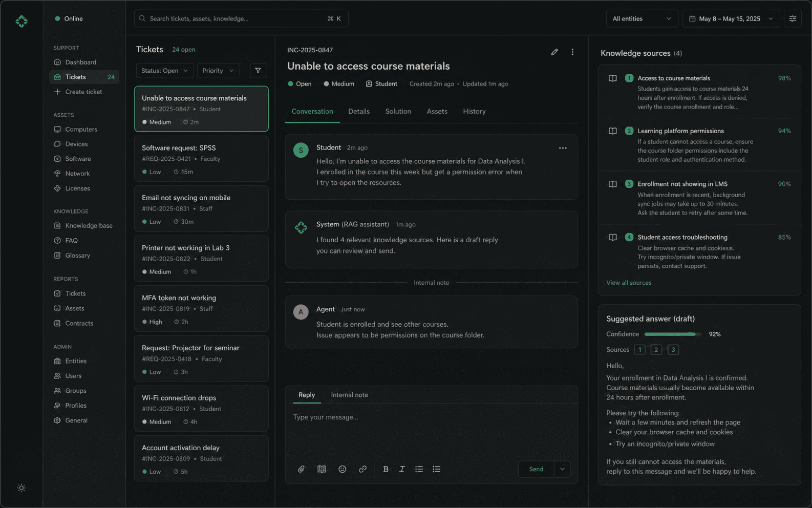This screenshot has height=508, width=812.
Task: Open the Status: Open dropdown
Action: pyautogui.click(x=164, y=71)
